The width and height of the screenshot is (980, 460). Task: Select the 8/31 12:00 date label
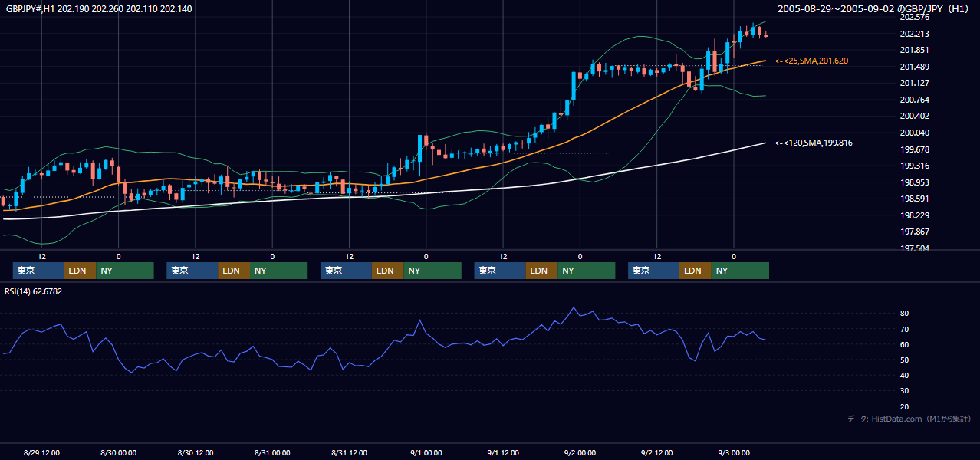pyautogui.click(x=349, y=452)
